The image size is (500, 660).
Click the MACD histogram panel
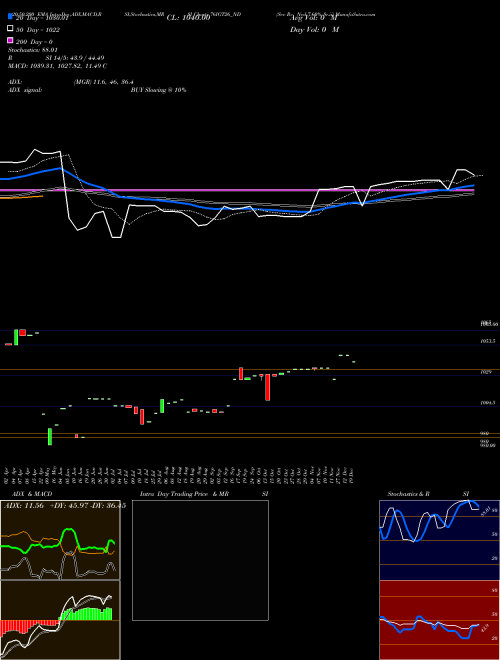coord(60,620)
